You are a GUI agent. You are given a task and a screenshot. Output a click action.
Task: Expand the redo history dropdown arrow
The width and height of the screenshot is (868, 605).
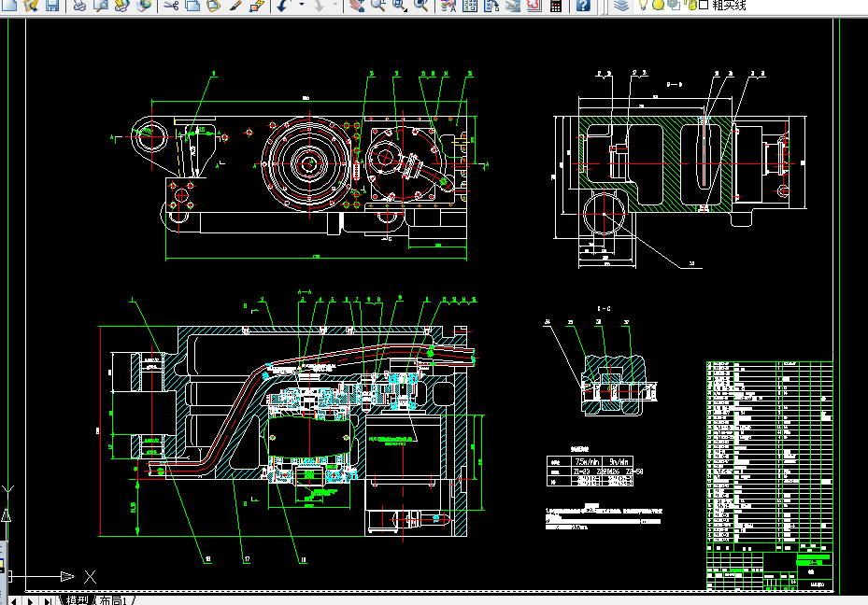(x=335, y=6)
